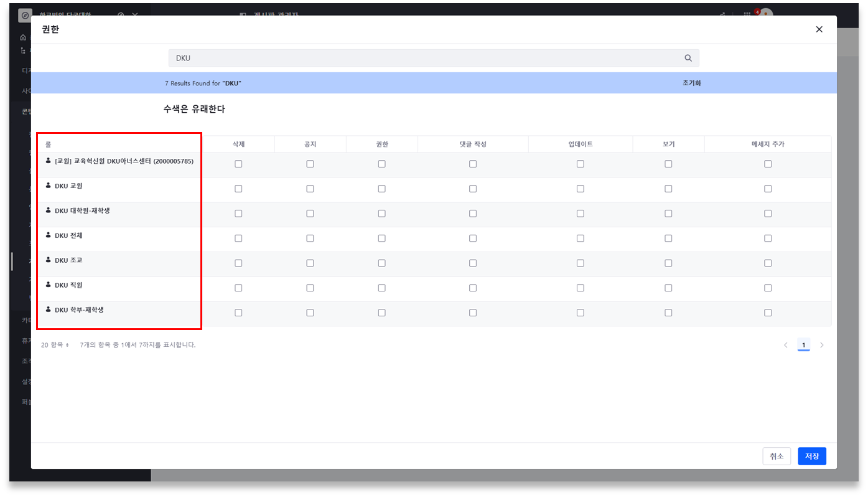Image resolution: width=868 pixels, height=497 pixels.
Task: Open the 20 항목 per-page dropdown
Action: 55,345
